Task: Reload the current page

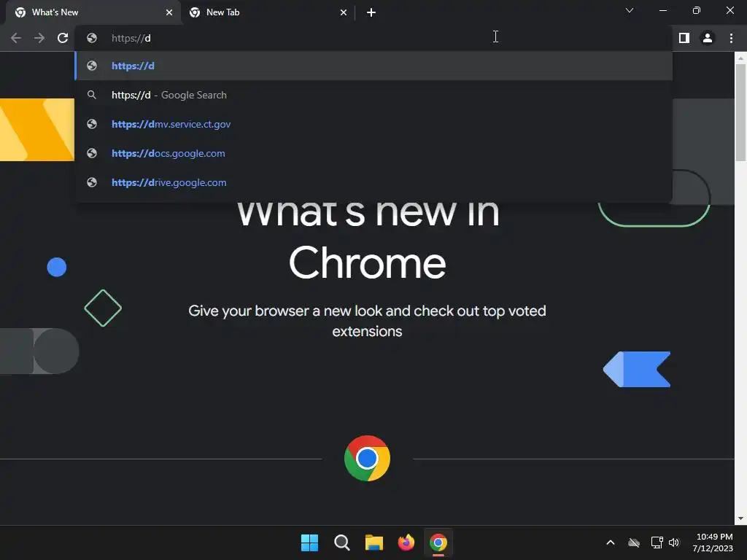Action: (x=63, y=38)
